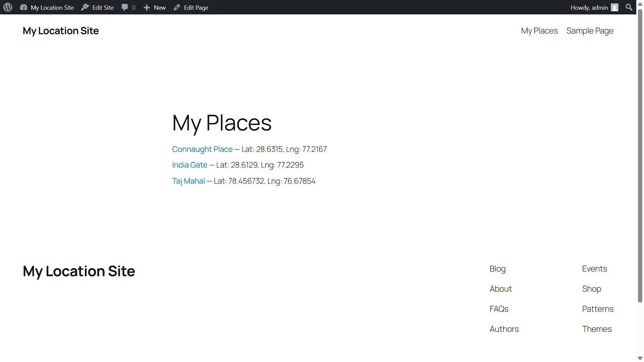Open the About footer link
The width and height of the screenshot is (644, 362).
501,289
